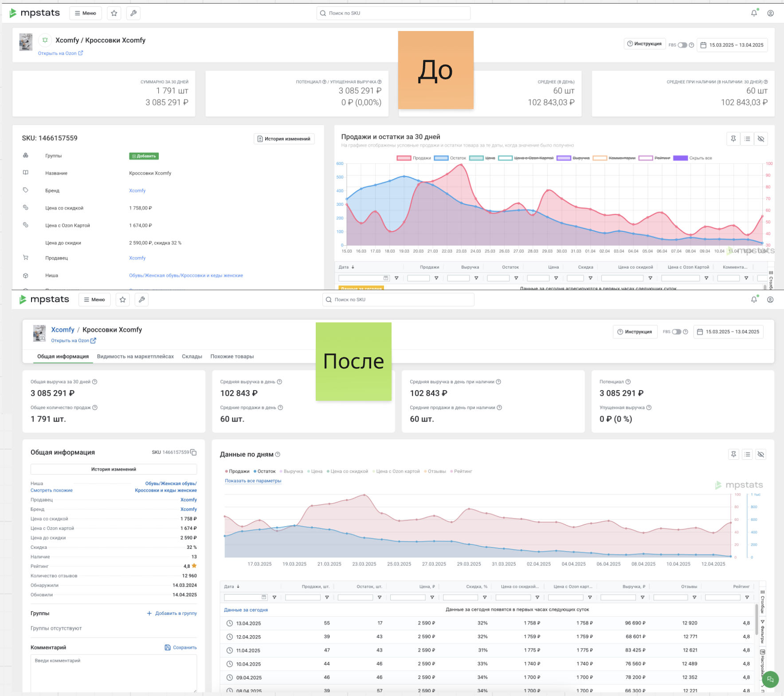Viewport: 784px width, 696px height.
Task: Click 'Поиск по SKU' search field in upper screenshot
Action: (x=393, y=13)
